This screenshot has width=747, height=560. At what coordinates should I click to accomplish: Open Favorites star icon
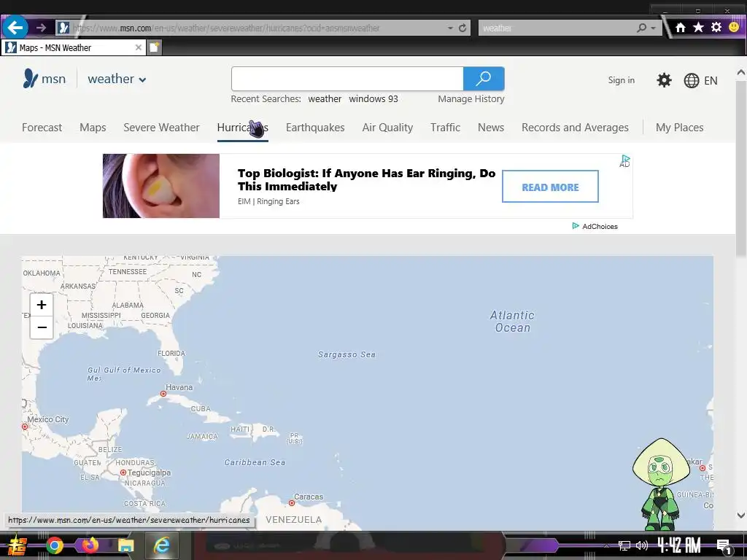pyautogui.click(x=698, y=28)
